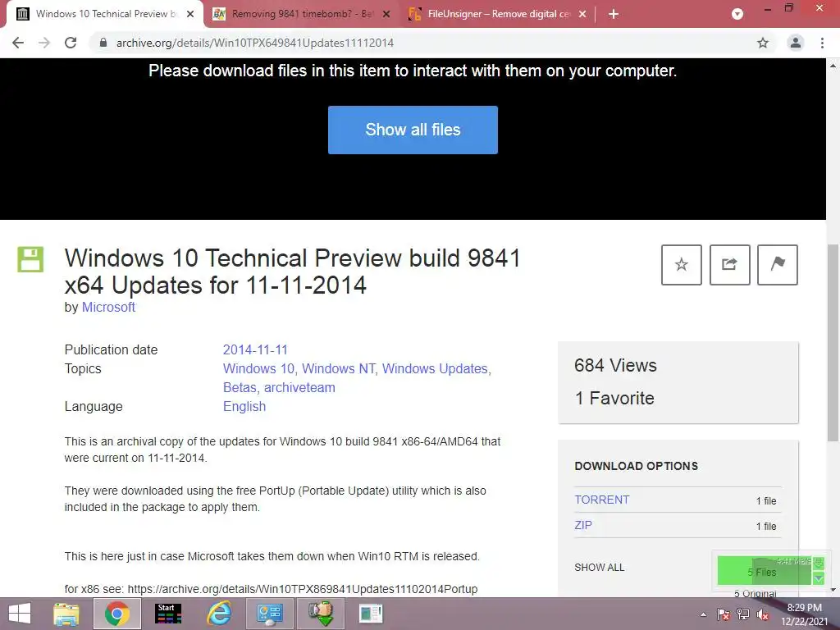Open the Windows NT topic link
The width and height of the screenshot is (840, 630).
tap(338, 368)
